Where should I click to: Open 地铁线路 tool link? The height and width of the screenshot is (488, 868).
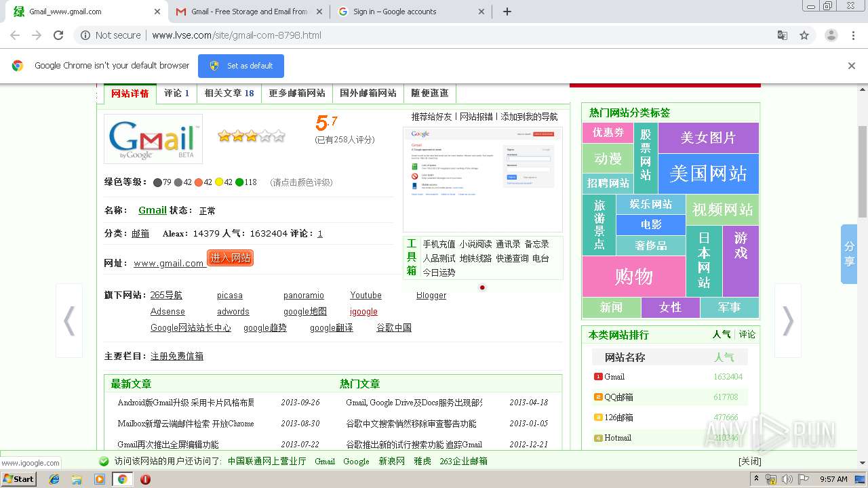coord(475,258)
